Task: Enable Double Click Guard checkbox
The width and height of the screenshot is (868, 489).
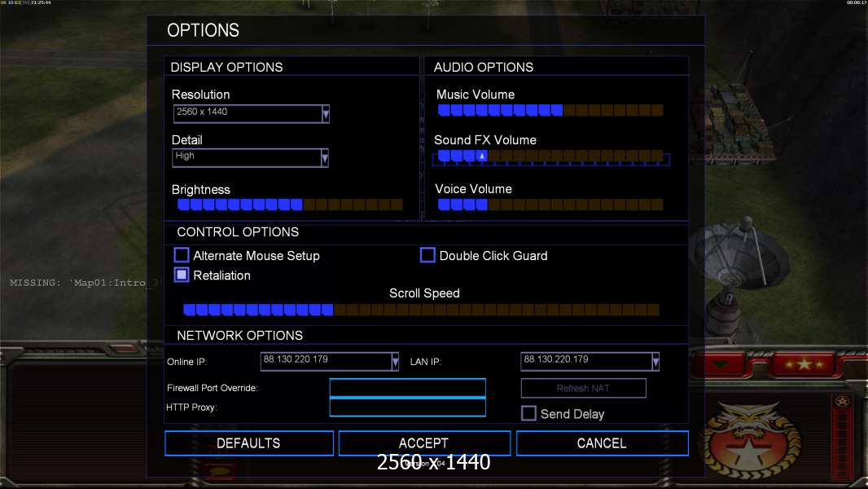Action: coord(427,255)
